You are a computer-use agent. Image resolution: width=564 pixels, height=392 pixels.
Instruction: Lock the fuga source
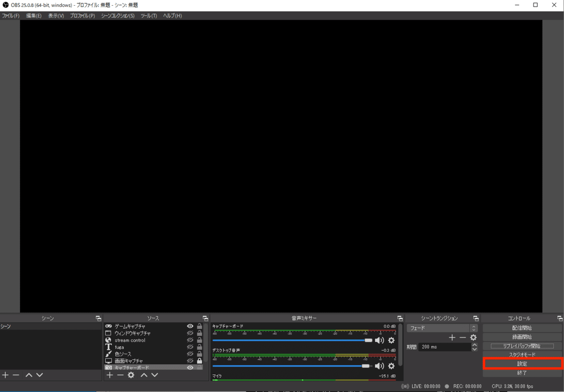[x=199, y=347]
